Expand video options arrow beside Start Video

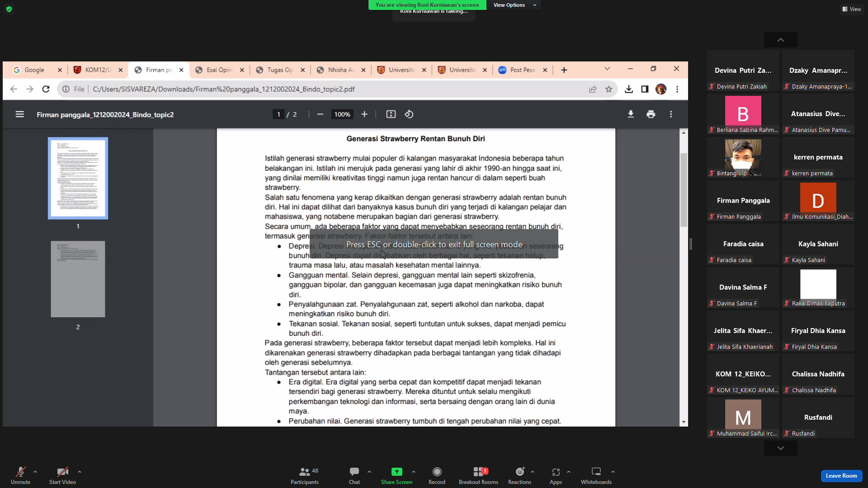80,472
